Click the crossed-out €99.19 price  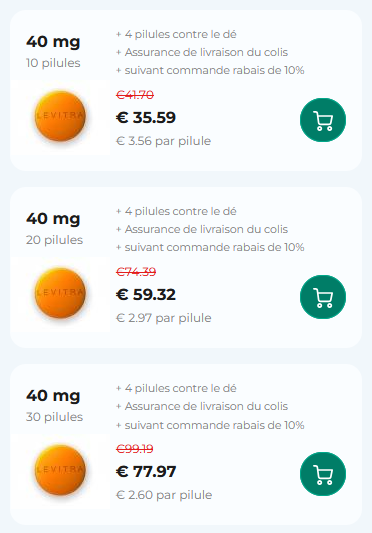[135, 449]
